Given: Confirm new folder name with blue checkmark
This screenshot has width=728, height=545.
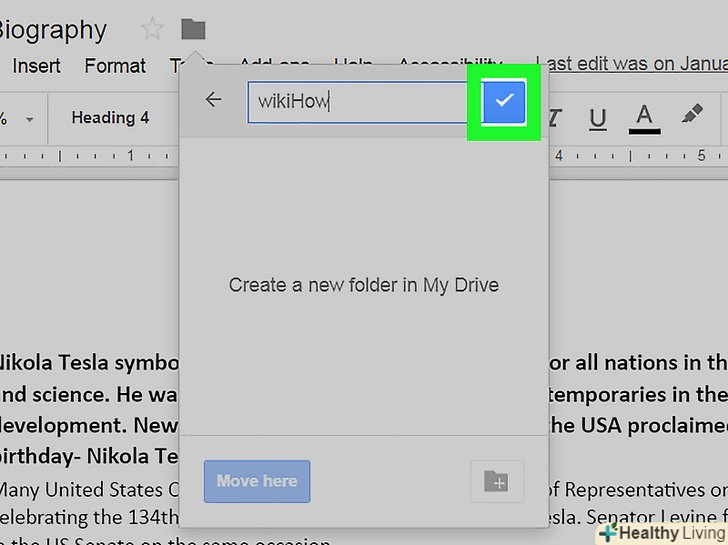Looking at the screenshot, I should pyautogui.click(x=504, y=101).
